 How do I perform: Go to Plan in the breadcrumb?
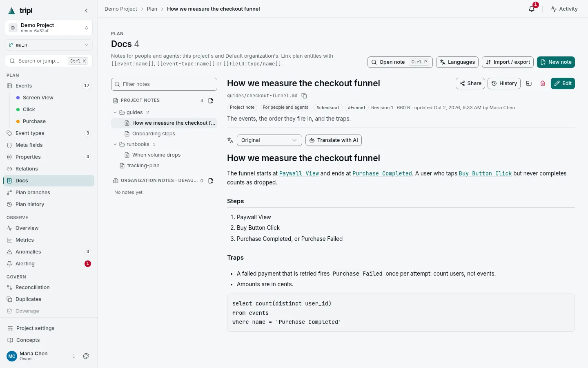152,9
